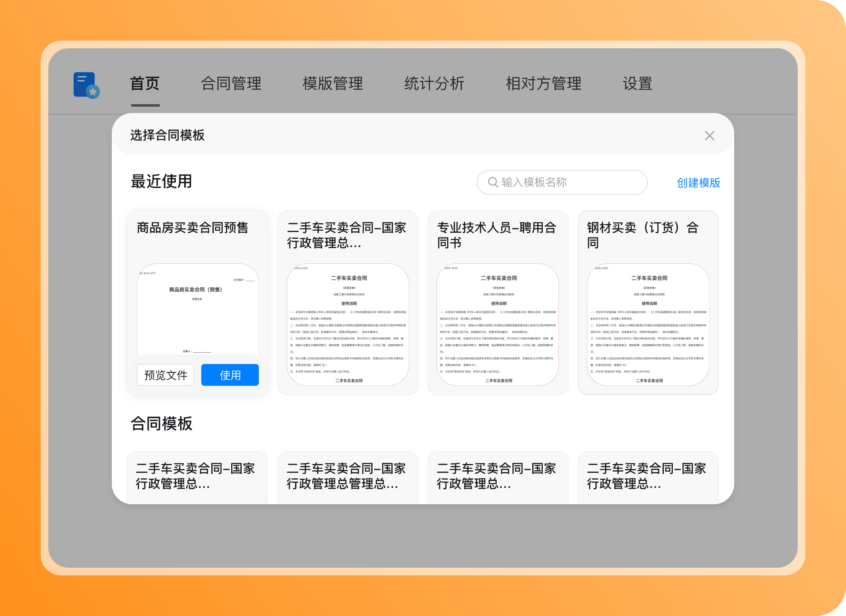The width and height of the screenshot is (846, 616).
Task: Switch to 合同管理 tab
Action: (x=231, y=83)
